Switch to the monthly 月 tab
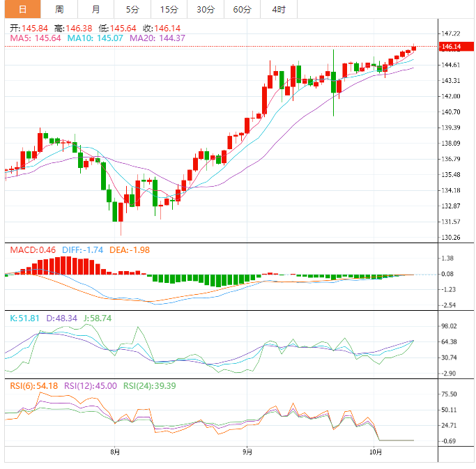This screenshot has height=469, width=476. tap(96, 10)
